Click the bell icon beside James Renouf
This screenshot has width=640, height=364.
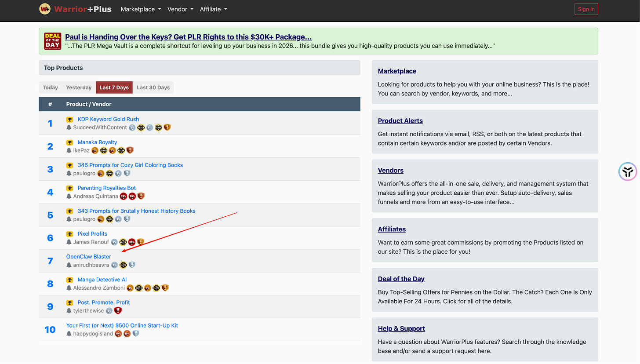69,242
